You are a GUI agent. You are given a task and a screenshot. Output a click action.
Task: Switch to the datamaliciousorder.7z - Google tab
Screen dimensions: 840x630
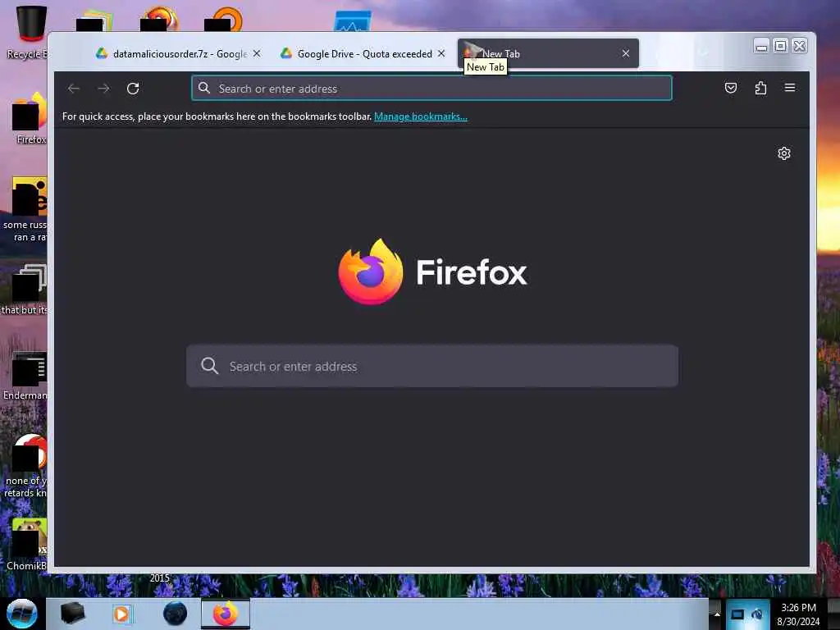180,53
